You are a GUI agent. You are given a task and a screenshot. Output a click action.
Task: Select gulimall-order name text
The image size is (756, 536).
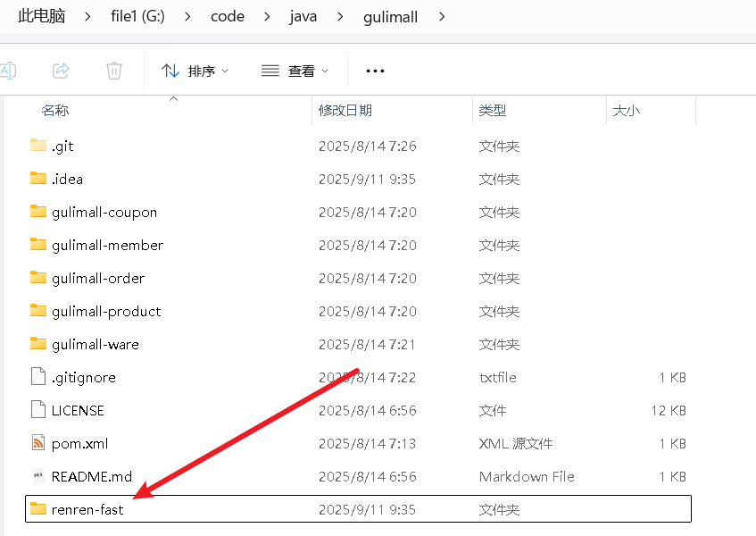tap(98, 279)
